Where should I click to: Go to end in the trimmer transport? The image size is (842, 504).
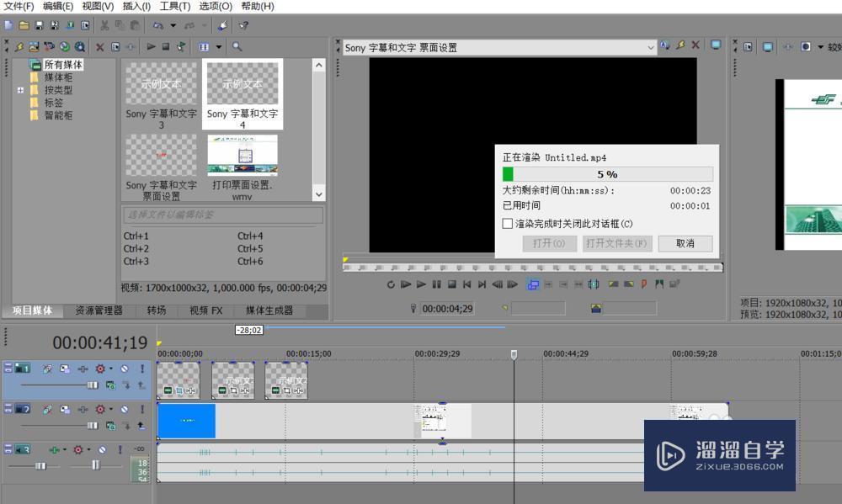click(x=482, y=284)
